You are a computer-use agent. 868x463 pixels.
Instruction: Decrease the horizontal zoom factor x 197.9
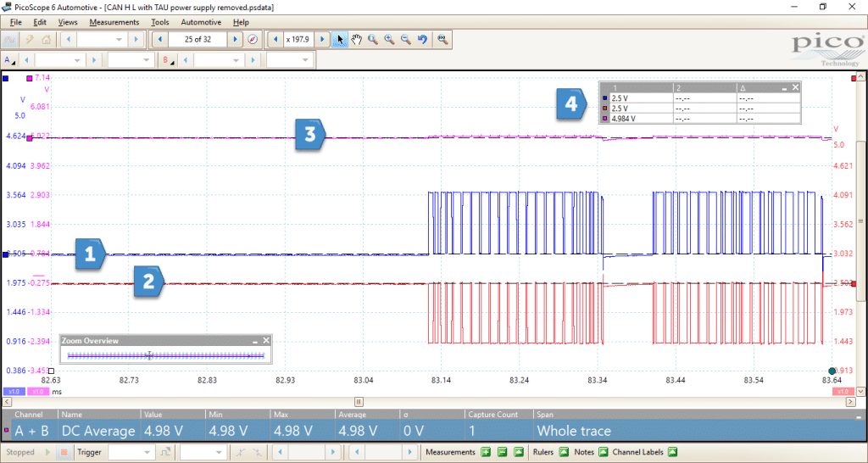point(275,39)
